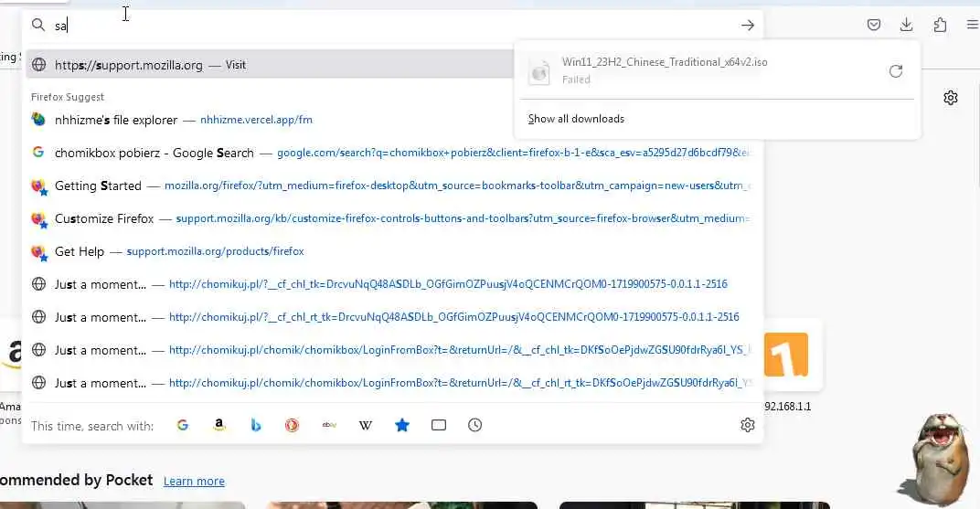Screen dimensions: 980x509
Task: Select the support.mozilla.org Visit suggestion
Action: (x=270, y=65)
